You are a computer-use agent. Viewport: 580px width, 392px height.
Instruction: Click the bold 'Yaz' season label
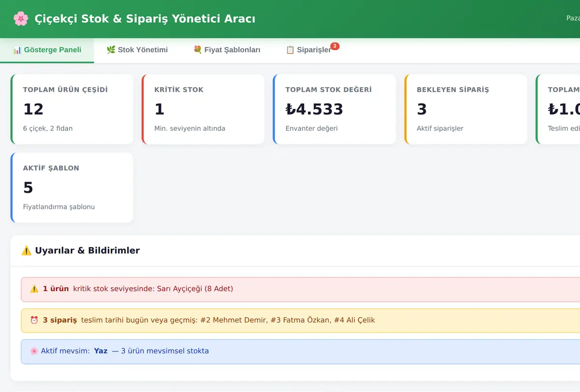pyautogui.click(x=101, y=351)
